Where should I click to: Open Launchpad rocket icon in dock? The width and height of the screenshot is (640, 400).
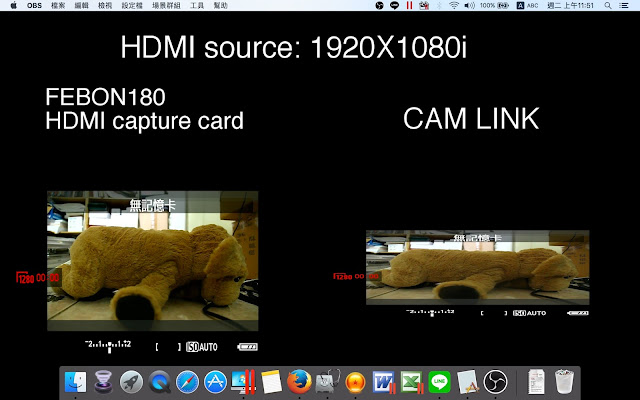(x=131, y=382)
